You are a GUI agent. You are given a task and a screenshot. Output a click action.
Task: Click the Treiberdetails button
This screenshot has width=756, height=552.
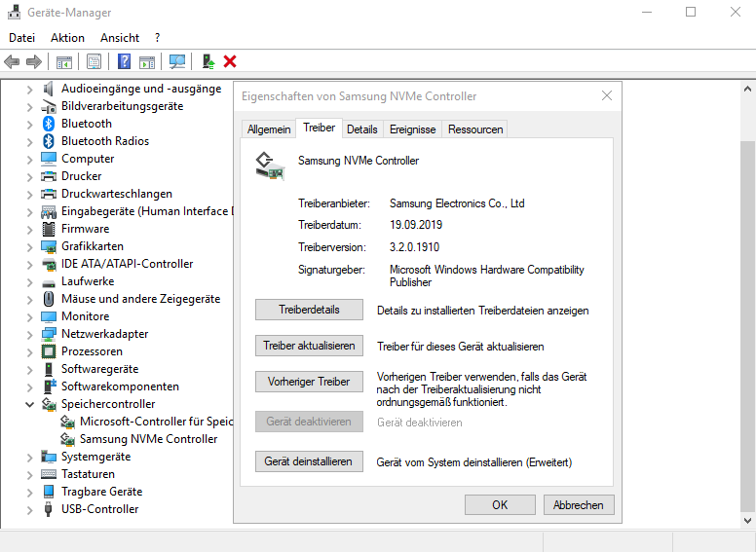click(x=309, y=310)
